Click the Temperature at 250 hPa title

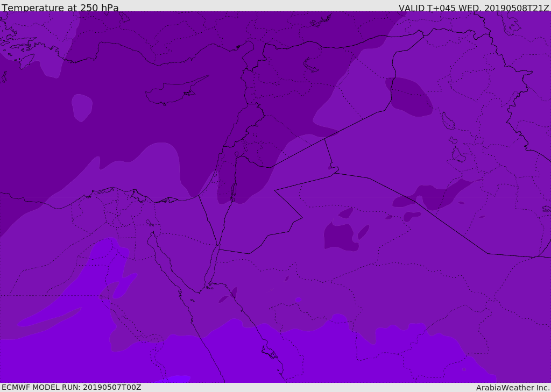point(60,8)
